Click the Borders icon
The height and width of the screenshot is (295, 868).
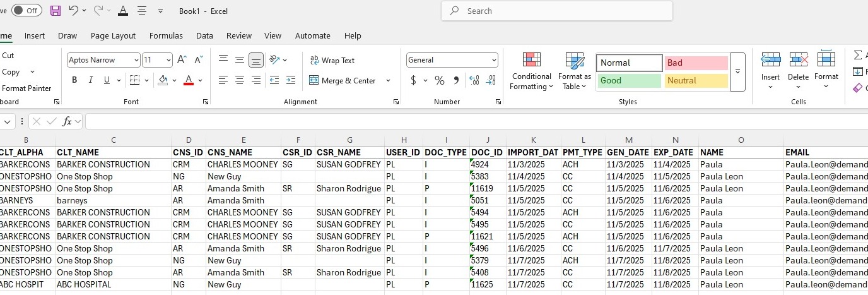[x=134, y=80]
